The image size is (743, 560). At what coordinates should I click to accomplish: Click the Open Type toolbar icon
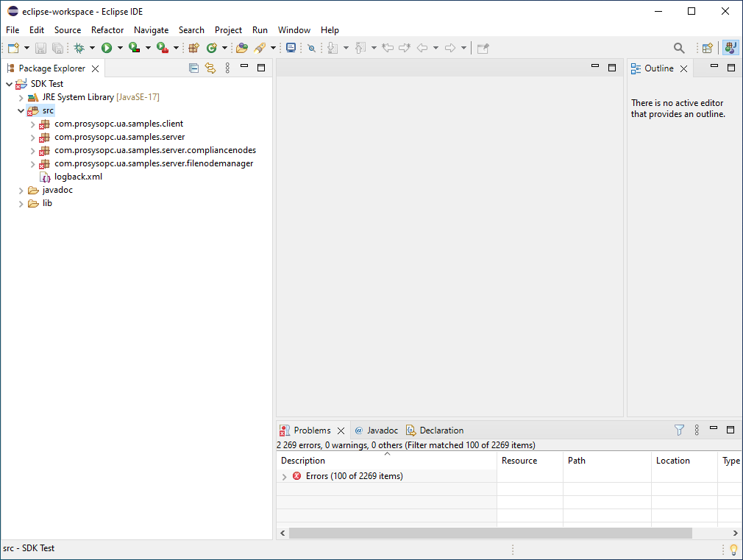click(x=241, y=48)
